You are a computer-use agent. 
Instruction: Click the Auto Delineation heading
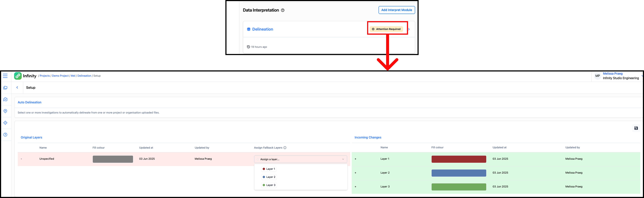pos(29,102)
